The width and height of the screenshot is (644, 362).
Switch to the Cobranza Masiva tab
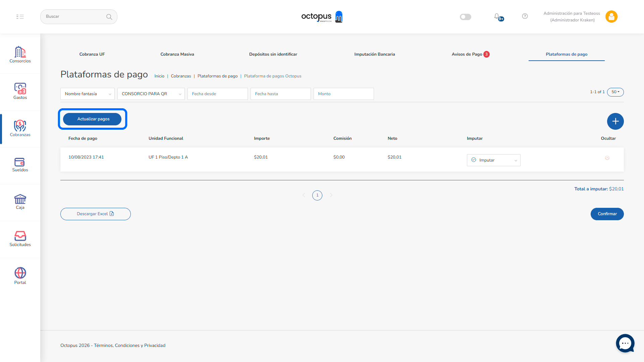(177, 54)
